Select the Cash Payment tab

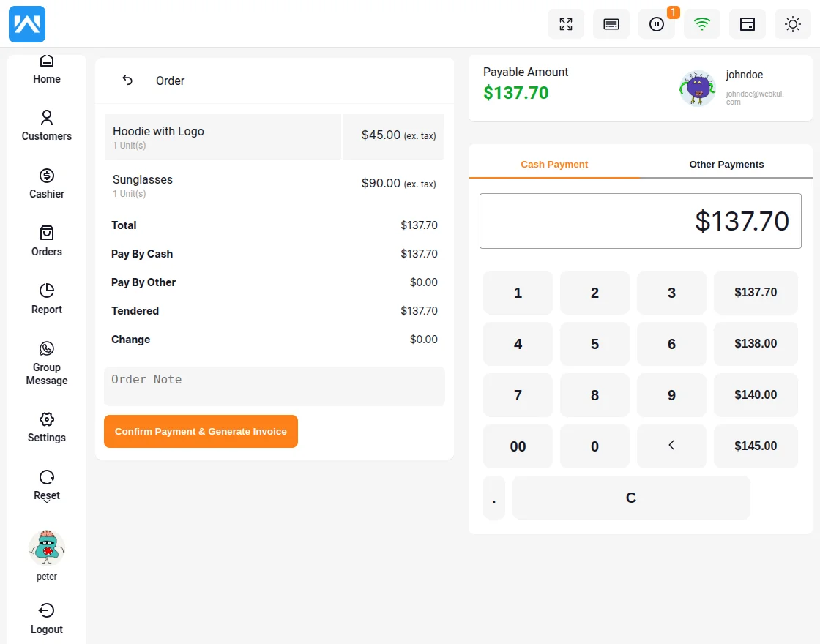(554, 165)
